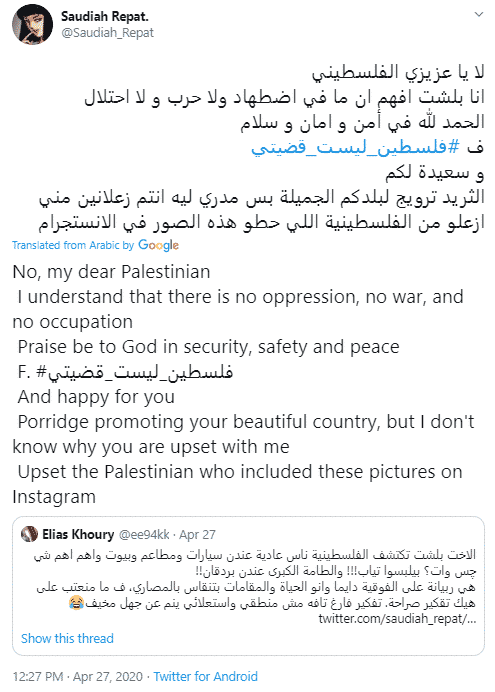495x692 pixels.
Task: Open the @ee94kk handle
Action: click(x=144, y=535)
